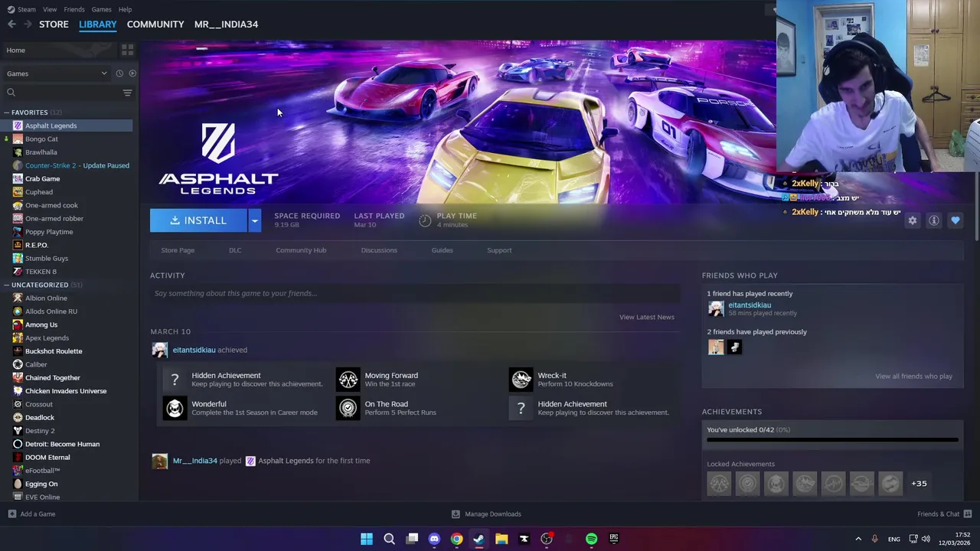The image size is (980, 551).
Task: Open Discord from the taskbar
Action: 434,539
